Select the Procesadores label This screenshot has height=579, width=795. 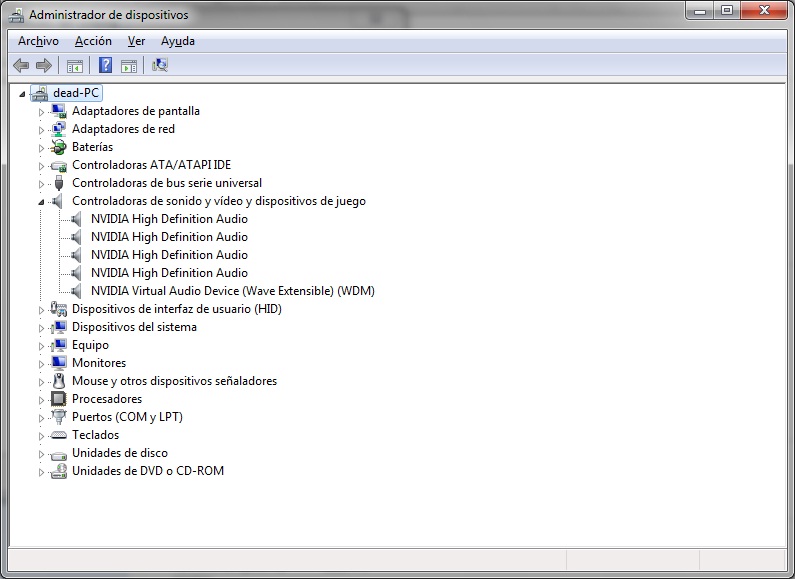click(x=107, y=399)
